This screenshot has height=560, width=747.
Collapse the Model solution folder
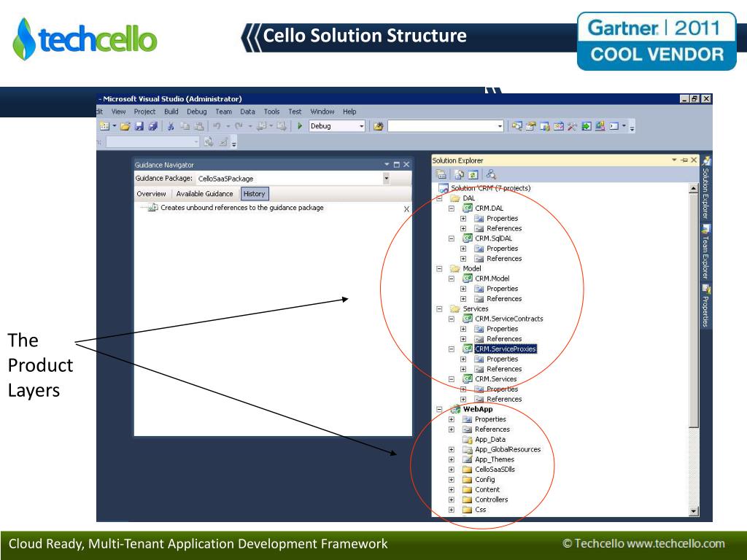coord(439,268)
